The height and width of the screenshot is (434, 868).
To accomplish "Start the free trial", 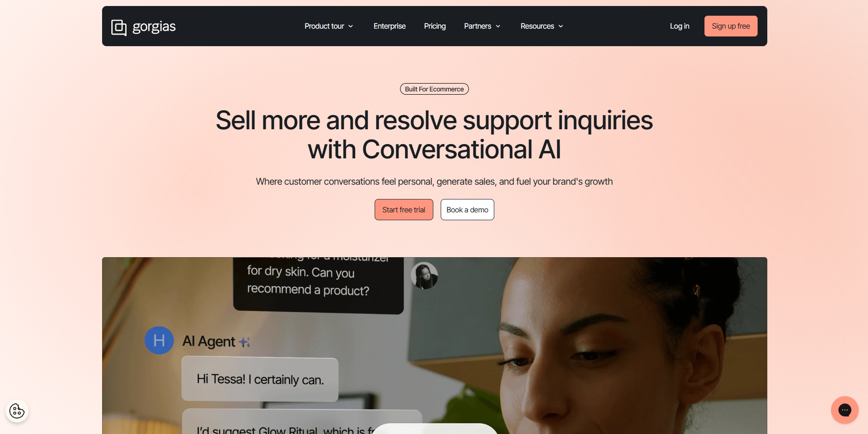I will [x=404, y=210].
